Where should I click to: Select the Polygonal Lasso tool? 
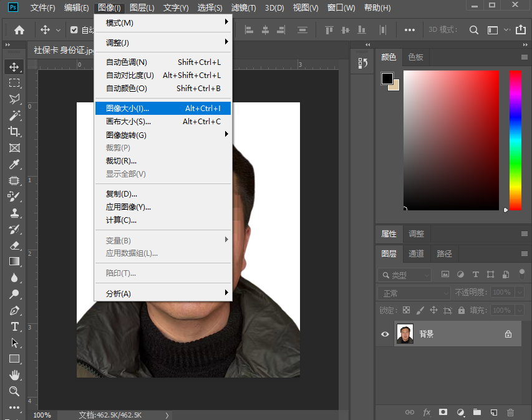pyautogui.click(x=14, y=99)
